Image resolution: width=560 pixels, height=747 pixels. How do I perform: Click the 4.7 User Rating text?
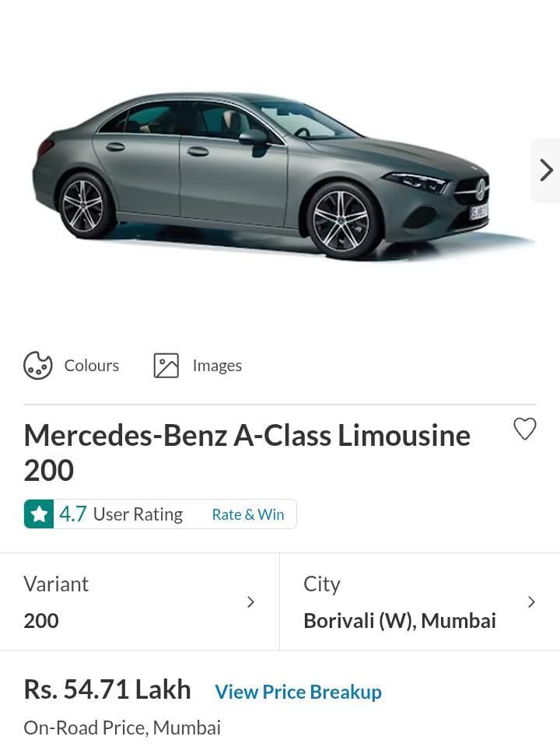pos(121,514)
